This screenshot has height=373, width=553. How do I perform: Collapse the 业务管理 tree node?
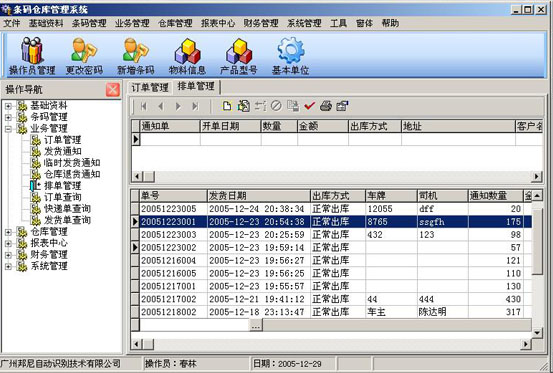[x=8, y=129]
